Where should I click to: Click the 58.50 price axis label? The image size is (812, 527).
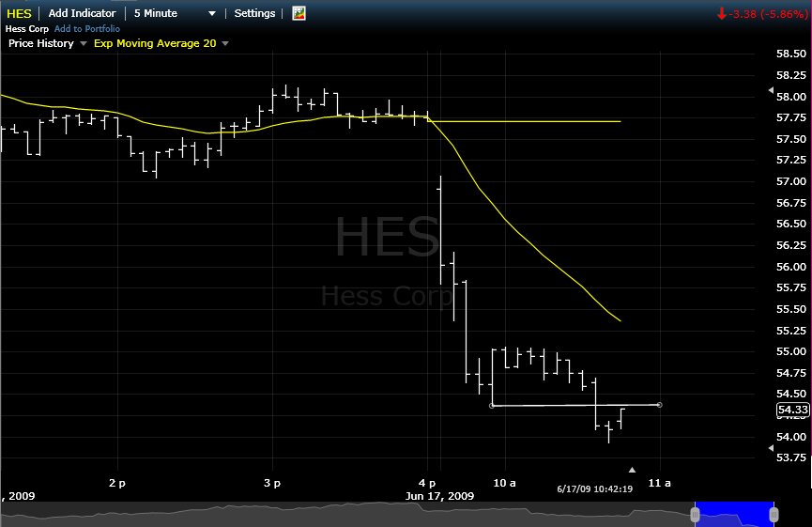point(791,54)
